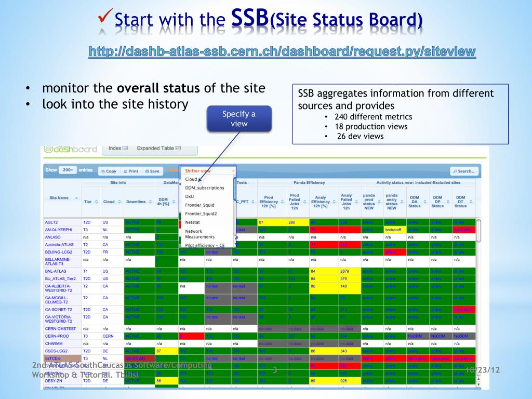Select Cloud from the view list
Image resolution: width=532 pixels, height=399 pixels.
pyautogui.click(x=191, y=179)
